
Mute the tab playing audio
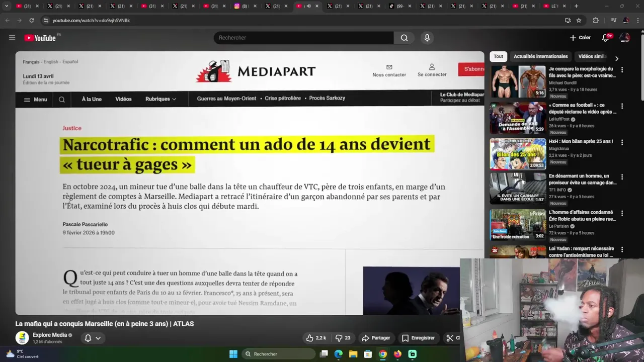coord(308,6)
